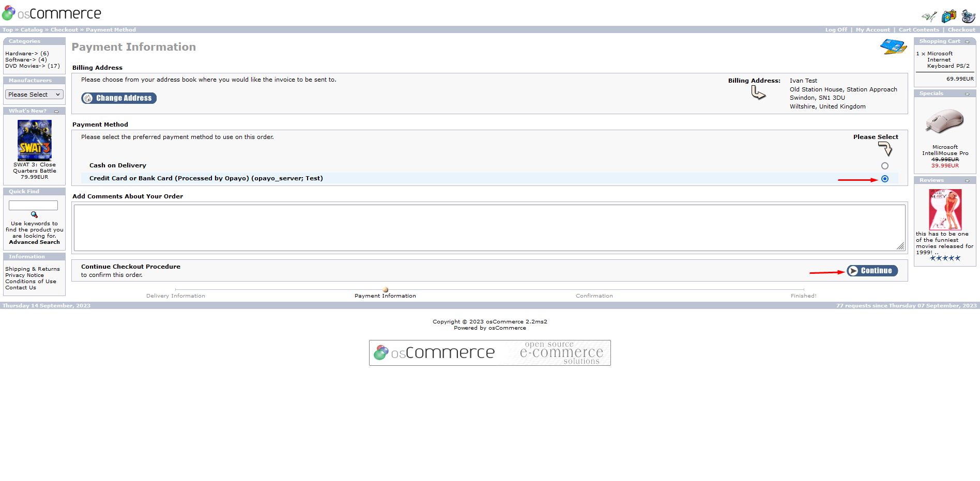
Task: Click Microsoft Internet Keyboard PS/2 cart item
Action: [x=948, y=60]
